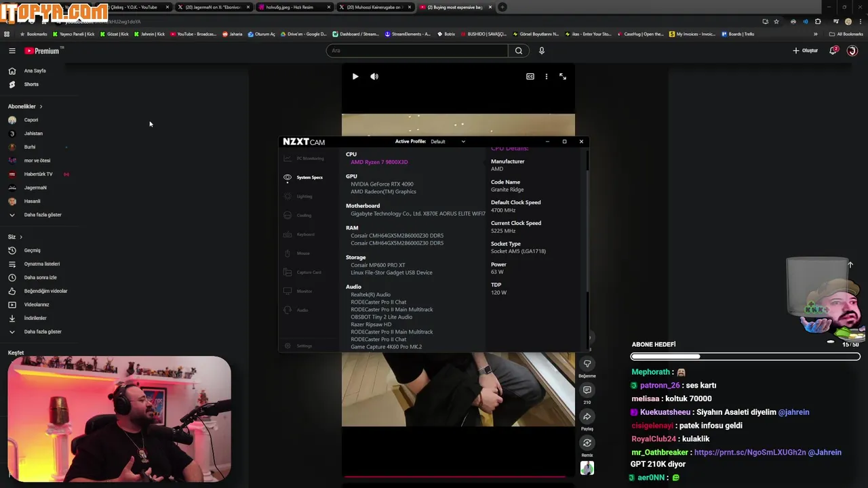Open Cooling section in NZXT CAM
Viewport: 868px width, 488px height.
[298, 216]
